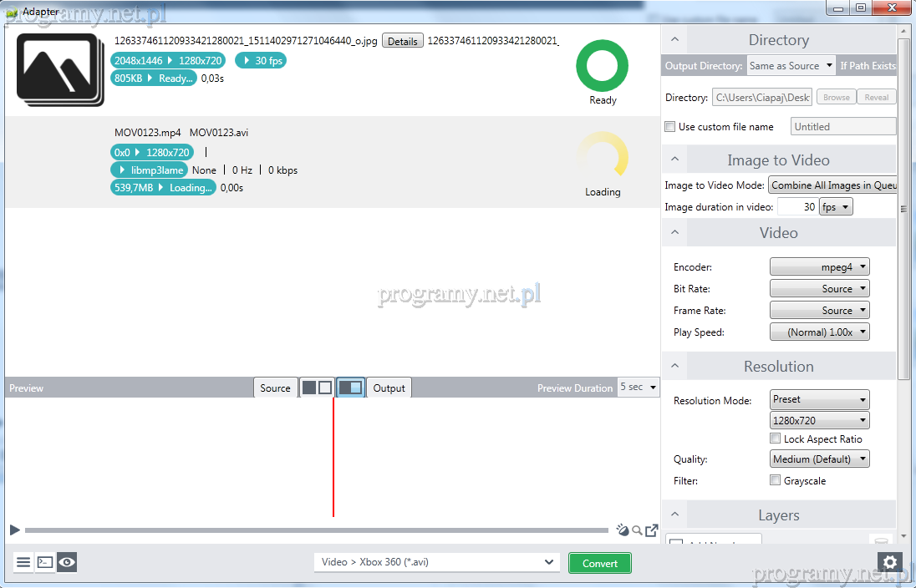Image resolution: width=916 pixels, height=588 pixels.
Task: Open the output format Xbox 360 dropdown
Action: point(437,562)
